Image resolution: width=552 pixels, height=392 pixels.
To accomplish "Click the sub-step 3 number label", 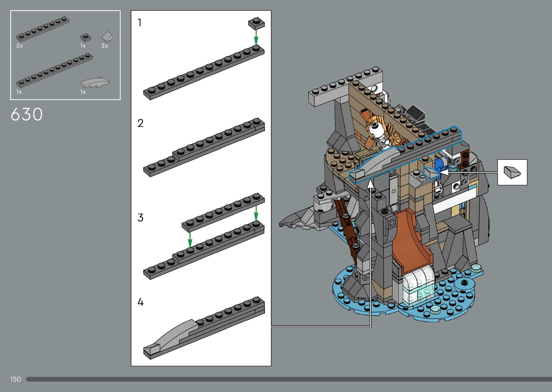I will coord(140,218).
